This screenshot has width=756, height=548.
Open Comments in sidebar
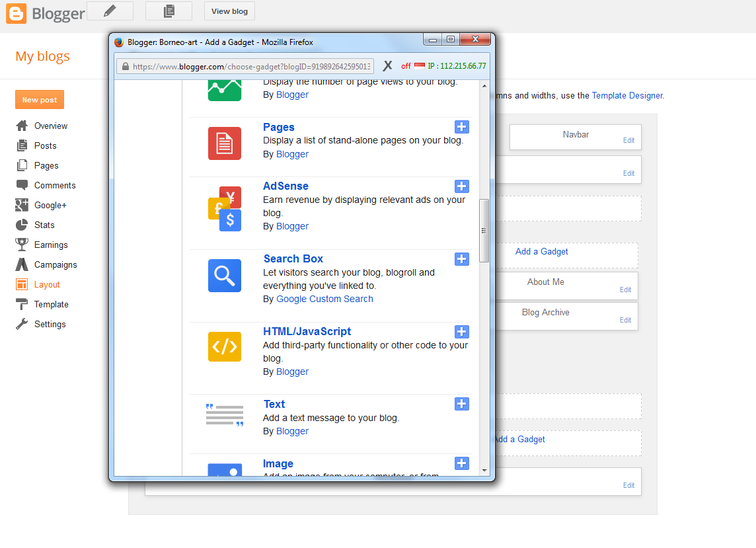point(55,185)
